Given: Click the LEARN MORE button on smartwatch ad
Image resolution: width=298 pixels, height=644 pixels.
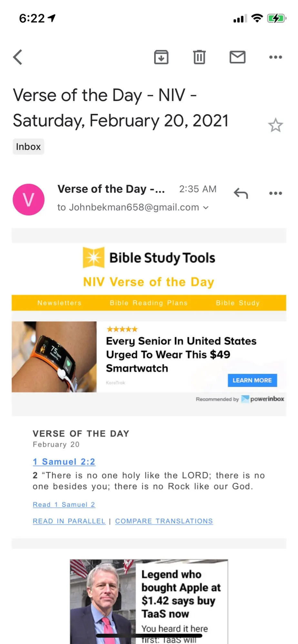Looking at the screenshot, I should click(253, 380).
